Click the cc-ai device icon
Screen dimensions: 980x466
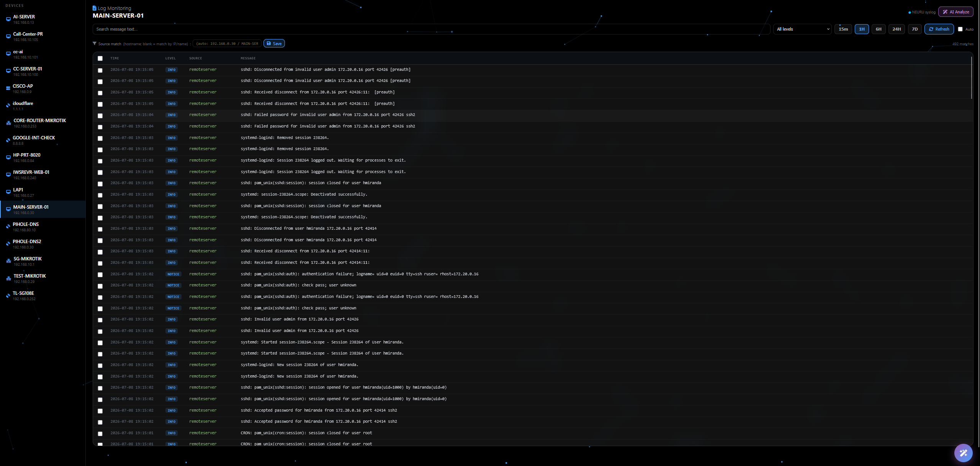pyautogui.click(x=8, y=54)
